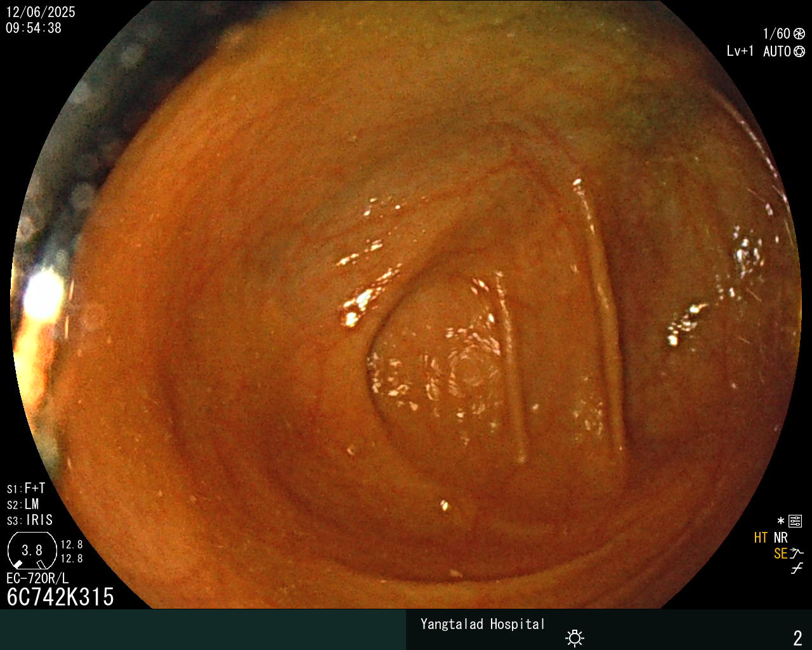Click the serial number 6C742K315
The width and height of the screenshot is (812, 650).
coord(60,597)
